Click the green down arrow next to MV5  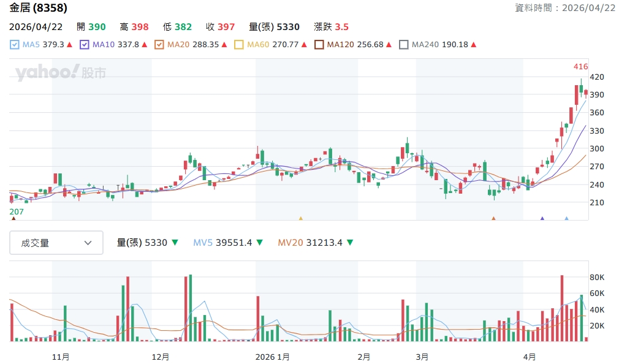pyautogui.click(x=260, y=243)
